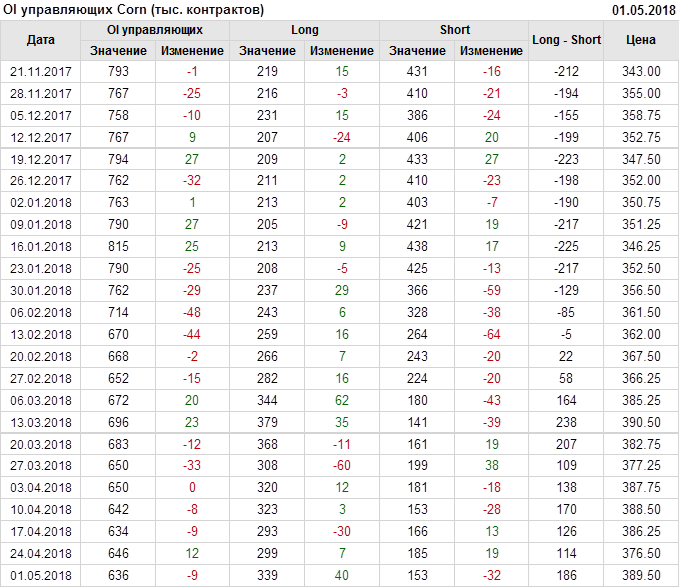Select the date cell 21.11.2017

coord(41,72)
